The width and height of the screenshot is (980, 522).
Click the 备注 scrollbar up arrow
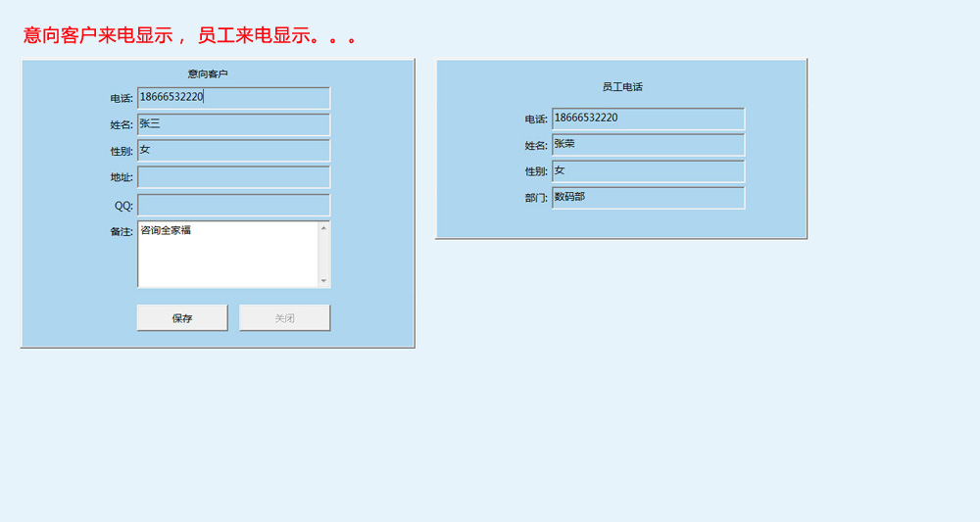pos(323,228)
